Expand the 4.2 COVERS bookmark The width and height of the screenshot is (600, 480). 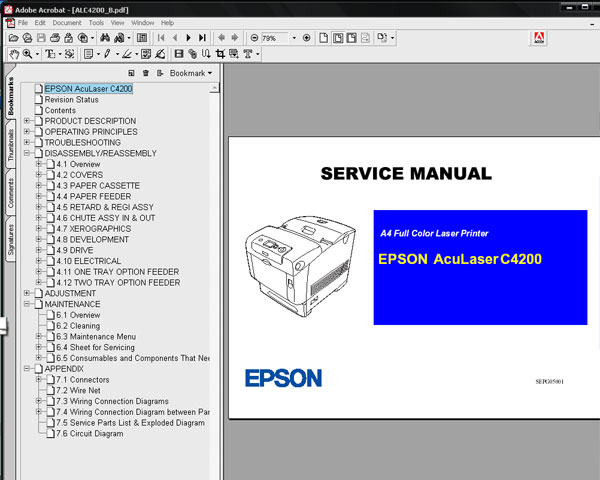coord(38,175)
